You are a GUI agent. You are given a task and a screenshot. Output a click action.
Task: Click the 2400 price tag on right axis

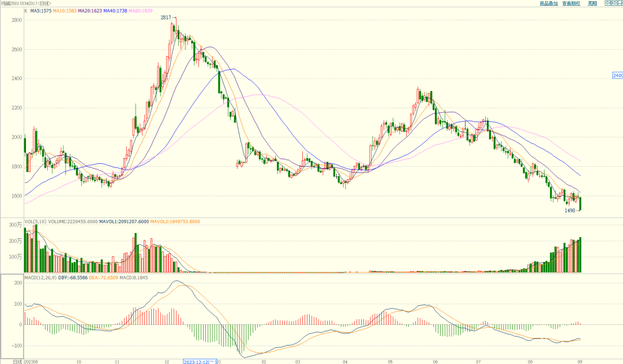coord(617,76)
